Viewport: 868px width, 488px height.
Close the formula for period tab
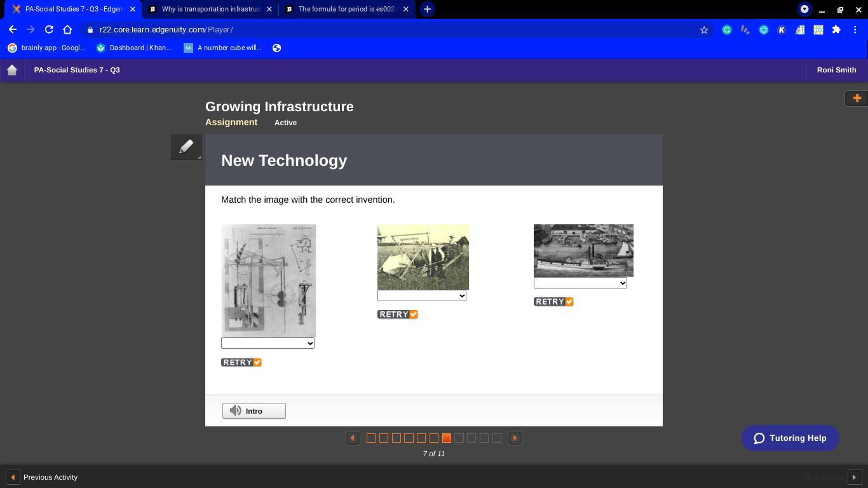pos(406,9)
